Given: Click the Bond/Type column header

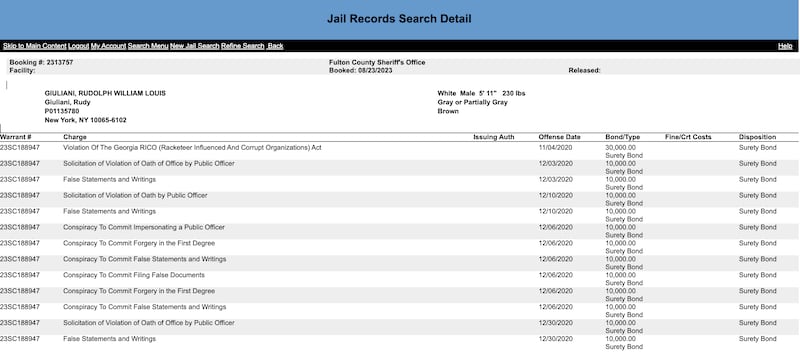Looking at the screenshot, I should (622, 137).
